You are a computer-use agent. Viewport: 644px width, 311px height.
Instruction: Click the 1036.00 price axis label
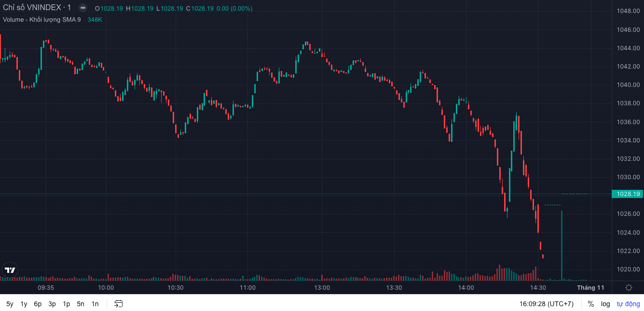coord(628,122)
